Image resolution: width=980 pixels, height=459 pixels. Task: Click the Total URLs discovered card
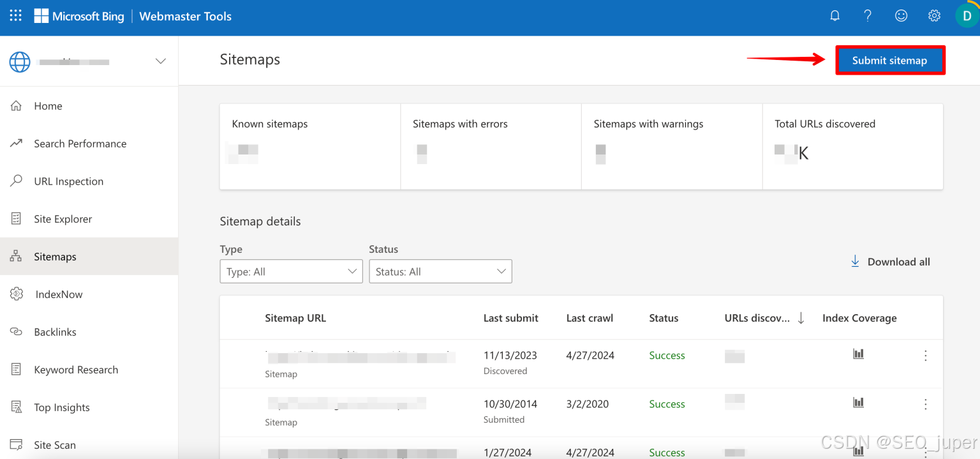tap(853, 147)
